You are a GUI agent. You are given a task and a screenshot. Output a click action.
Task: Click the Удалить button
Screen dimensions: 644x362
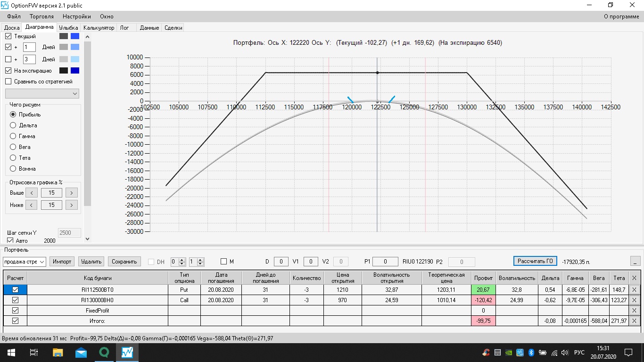pos(91,262)
